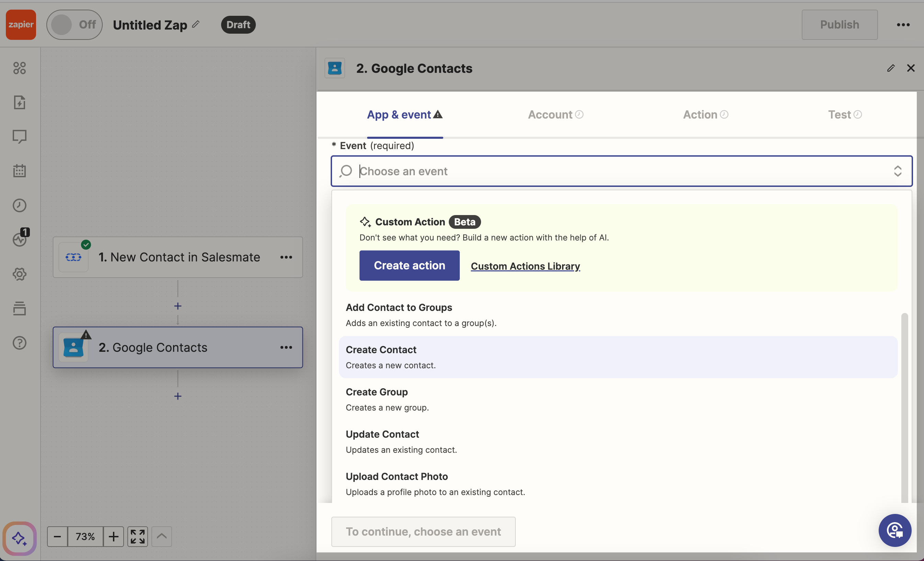Open the Zap details file icon in sidebar

coord(20,102)
